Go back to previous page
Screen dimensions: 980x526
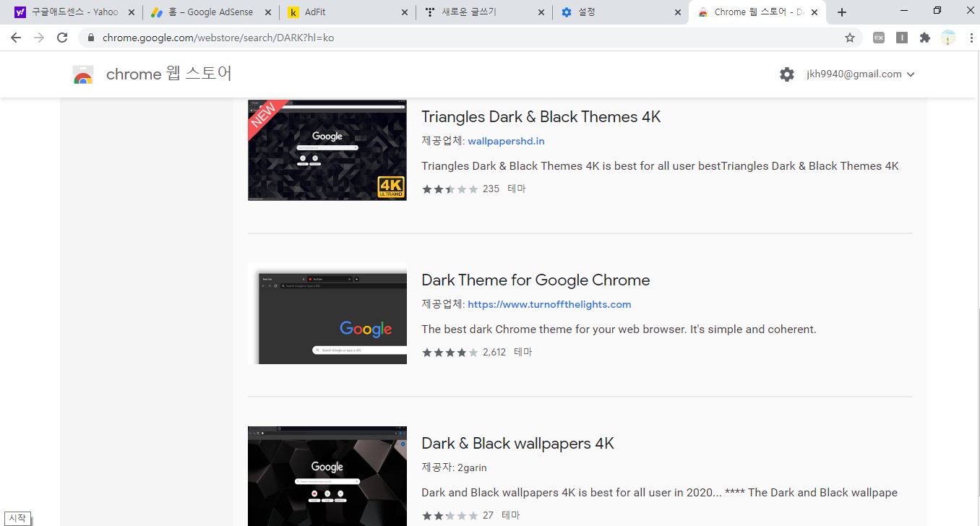pyautogui.click(x=16, y=38)
